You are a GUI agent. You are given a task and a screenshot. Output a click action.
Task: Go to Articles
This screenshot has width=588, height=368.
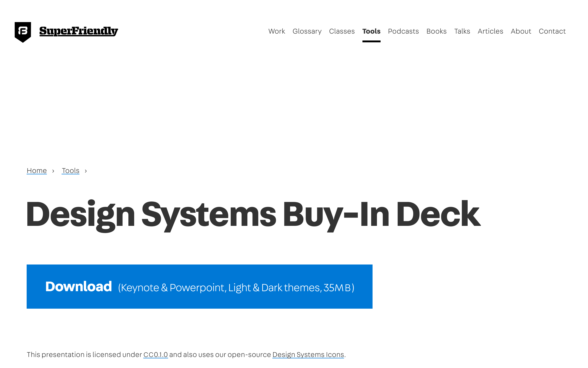[490, 31]
